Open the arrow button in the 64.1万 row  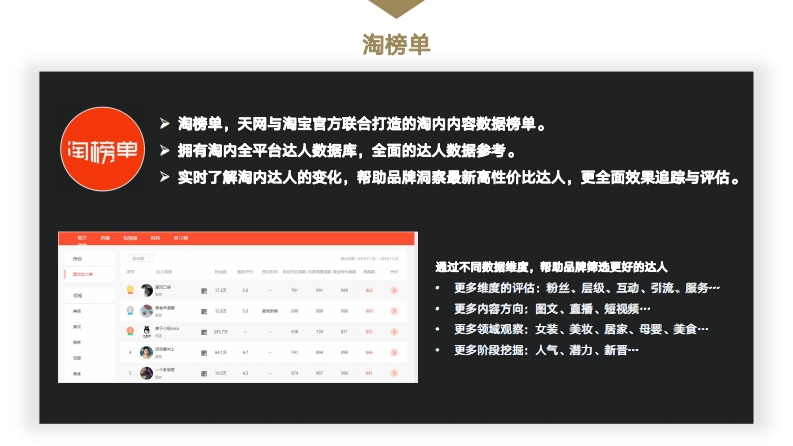tap(394, 352)
